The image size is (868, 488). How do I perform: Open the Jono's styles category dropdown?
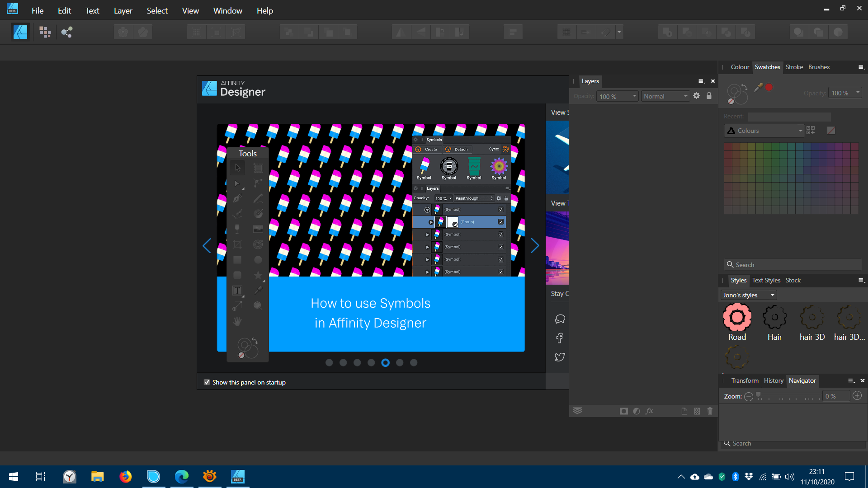point(749,295)
